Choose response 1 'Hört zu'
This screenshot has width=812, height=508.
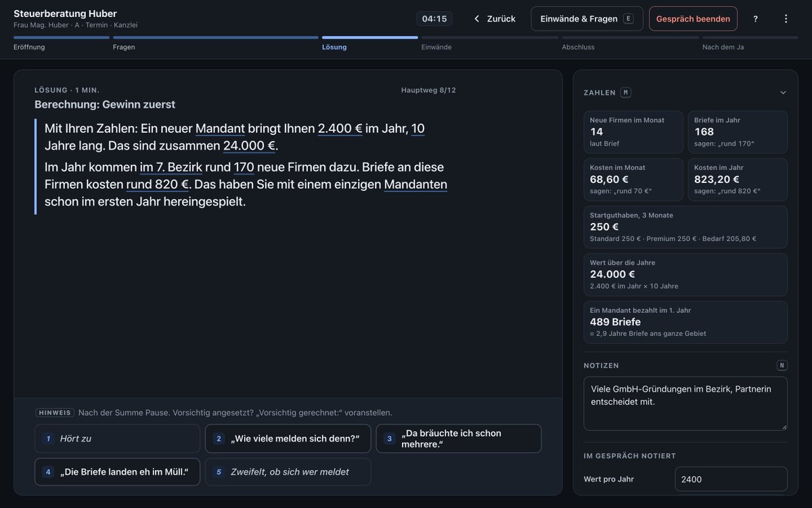(117, 438)
